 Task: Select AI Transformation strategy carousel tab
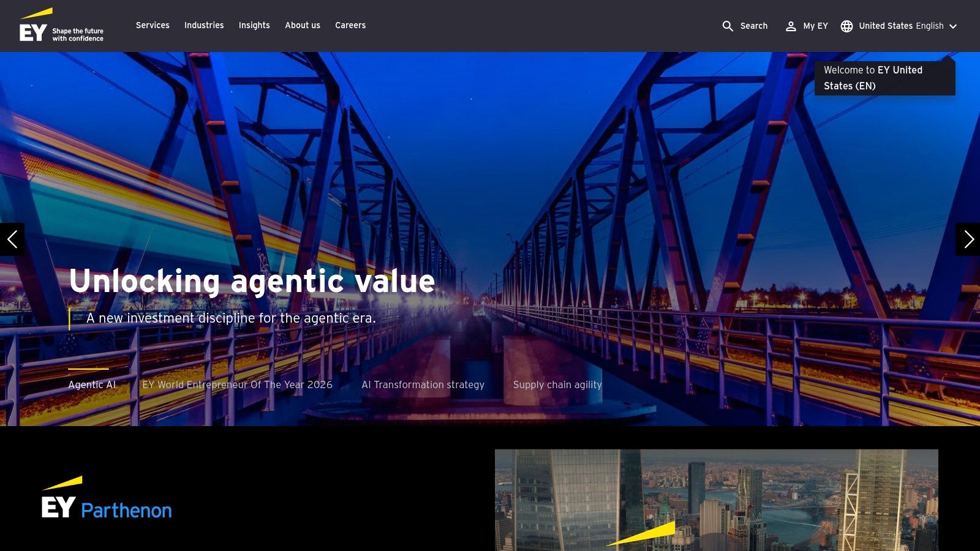tap(423, 384)
